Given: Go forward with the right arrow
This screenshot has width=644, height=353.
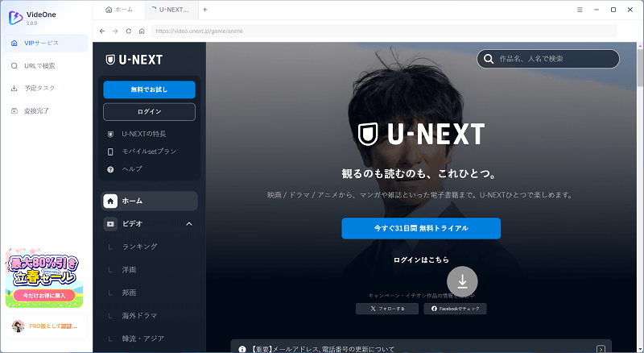Looking at the screenshot, I should (x=115, y=31).
